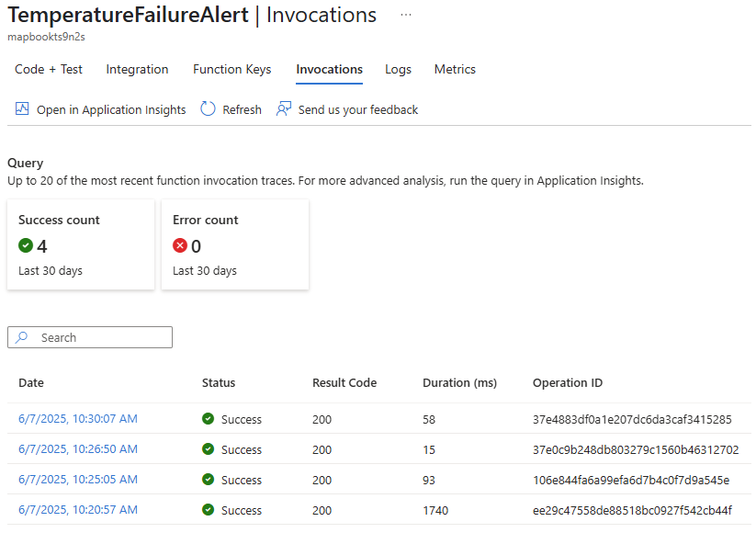
Task: Click the green checkmark in Success count card
Action: (26, 245)
